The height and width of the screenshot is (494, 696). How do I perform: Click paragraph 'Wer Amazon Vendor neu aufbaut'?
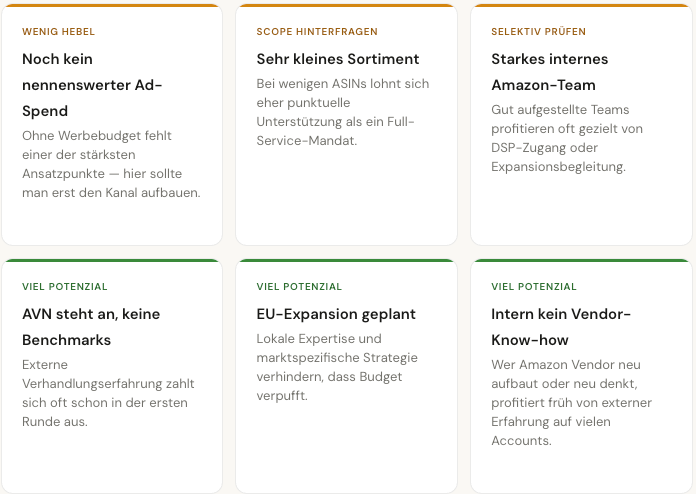(571, 403)
